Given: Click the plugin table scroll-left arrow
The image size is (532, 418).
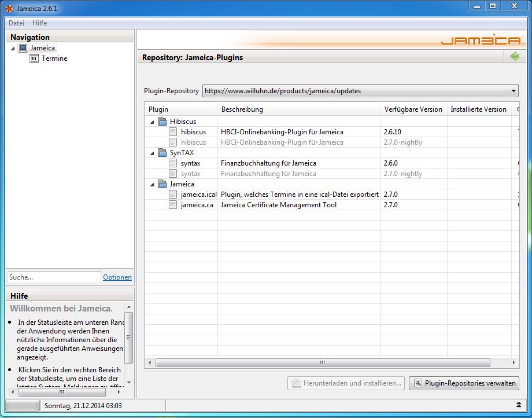Looking at the screenshot, I should click(150, 362).
